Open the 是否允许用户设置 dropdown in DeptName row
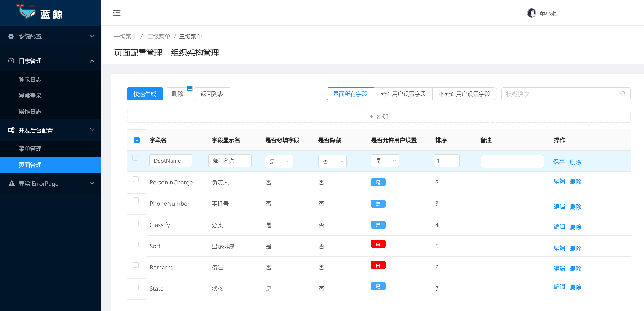 385,161
